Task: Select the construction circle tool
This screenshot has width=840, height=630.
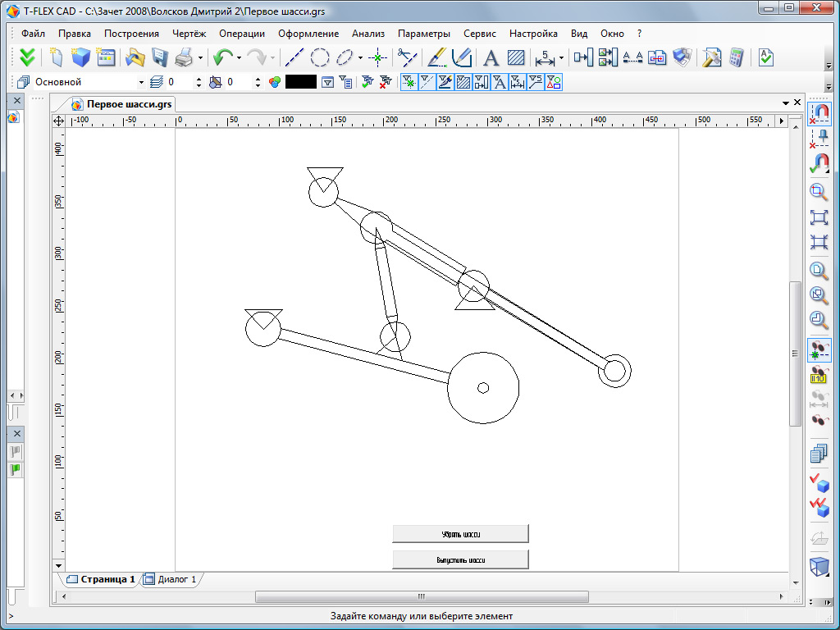Action: [x=320, y=57]
